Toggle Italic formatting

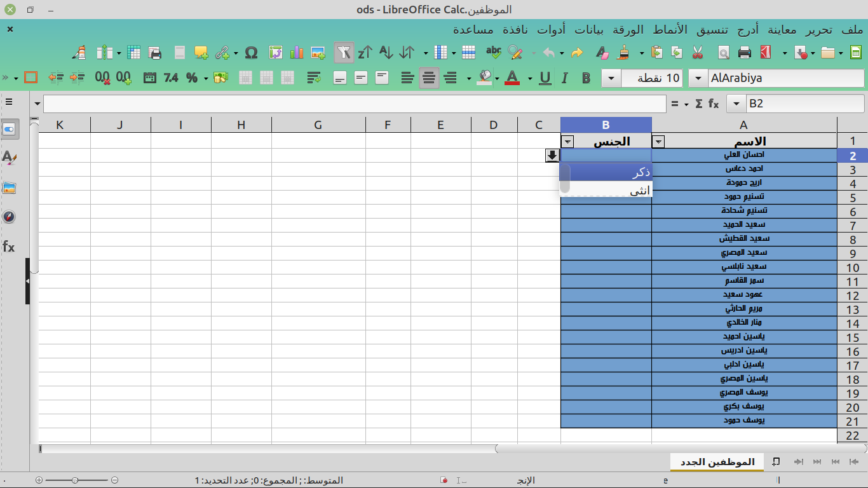point(564,78)
